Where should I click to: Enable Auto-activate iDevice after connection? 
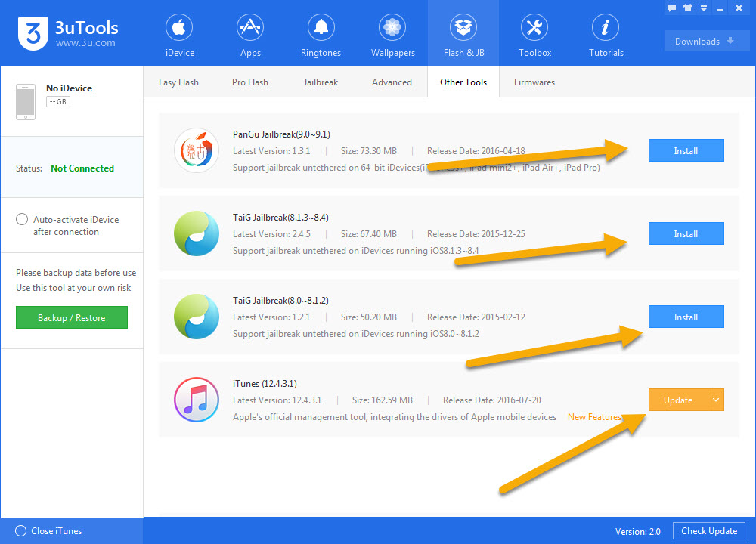click(x=22, y=219)
